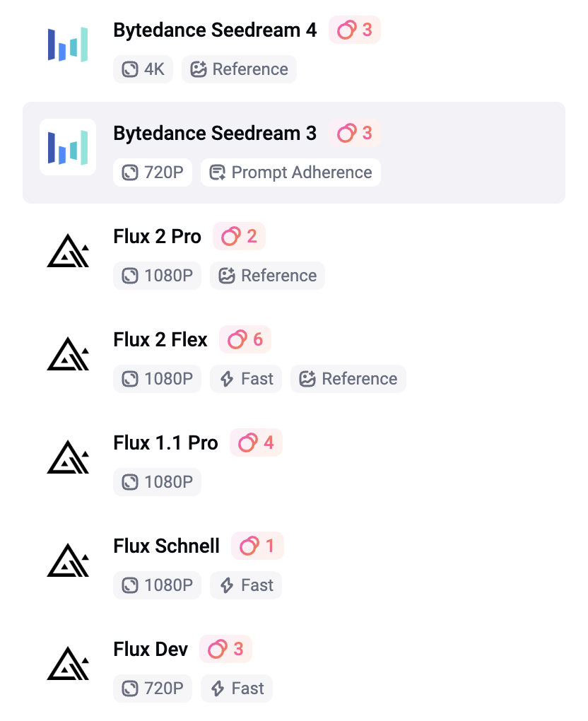Choose the Flux 2 Pro model name
Screen dimensions: 588x721
(157, 237)
